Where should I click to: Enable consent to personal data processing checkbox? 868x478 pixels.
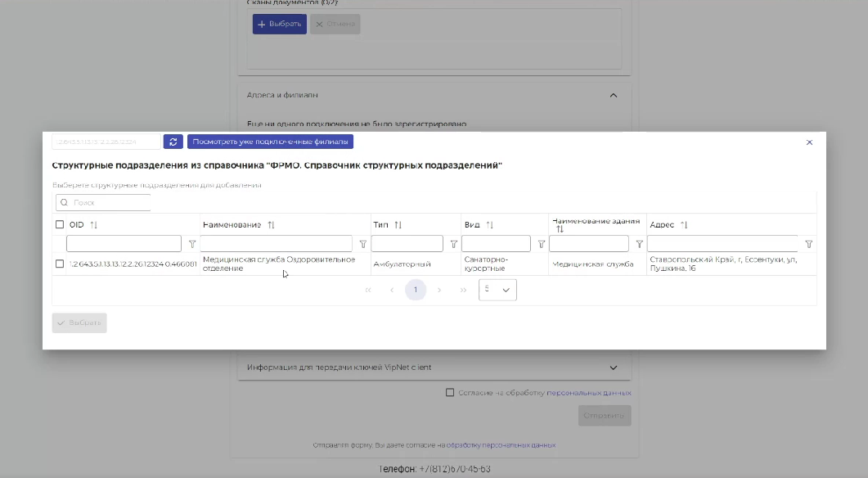click(450, 393)
